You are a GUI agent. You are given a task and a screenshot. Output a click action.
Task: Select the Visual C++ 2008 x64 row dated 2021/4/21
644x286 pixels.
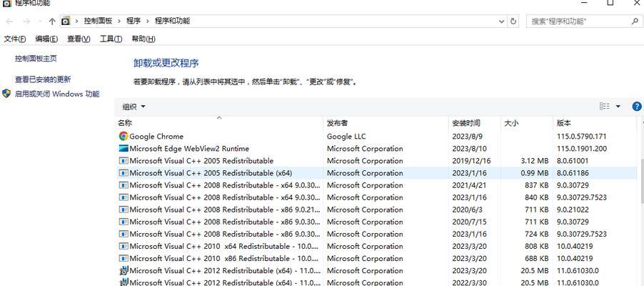(377, 185)
